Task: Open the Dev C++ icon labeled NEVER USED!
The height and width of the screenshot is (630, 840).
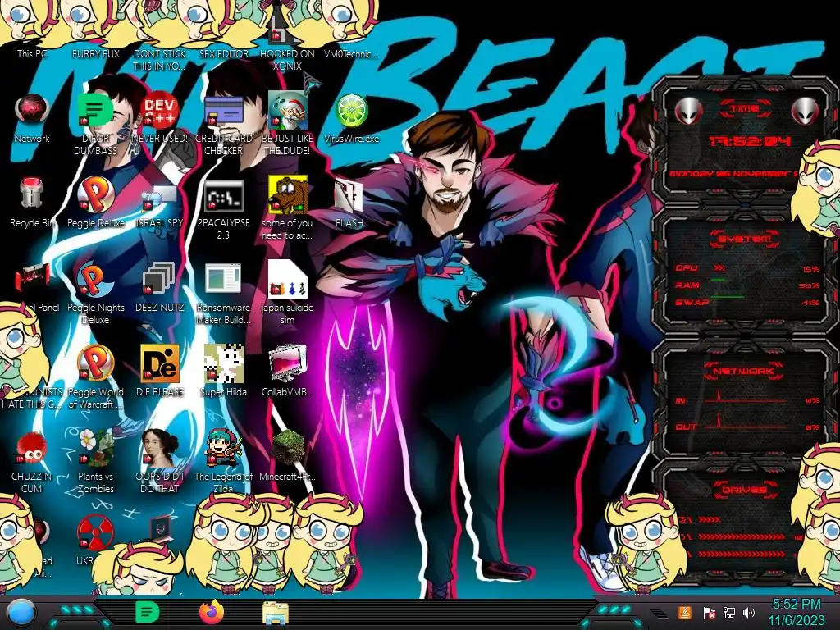Action: (159, 111)
